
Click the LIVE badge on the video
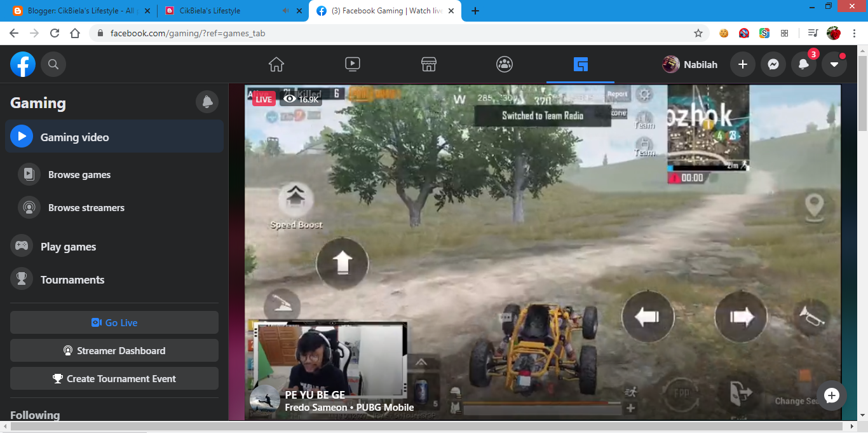pos(264,99)
